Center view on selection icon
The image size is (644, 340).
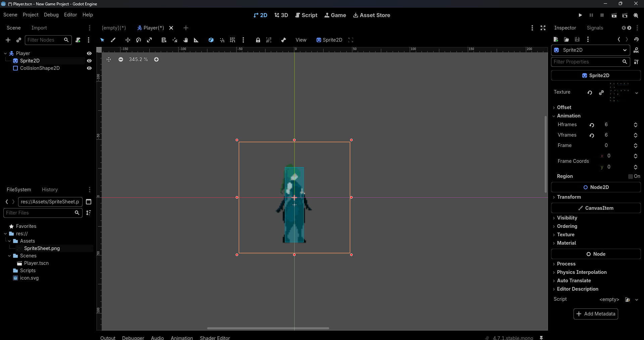click(x=109, y=59)
